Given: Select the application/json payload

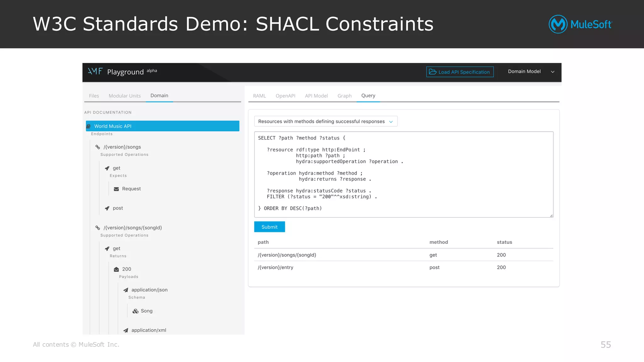Looking at the screenshot, I should pos(149,290).
